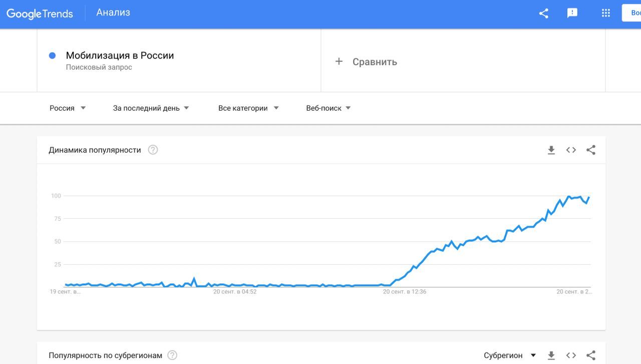The height and width of the screenshot is (364, 641).
Task: Click the share icon in top header
Action: (544, 14)
